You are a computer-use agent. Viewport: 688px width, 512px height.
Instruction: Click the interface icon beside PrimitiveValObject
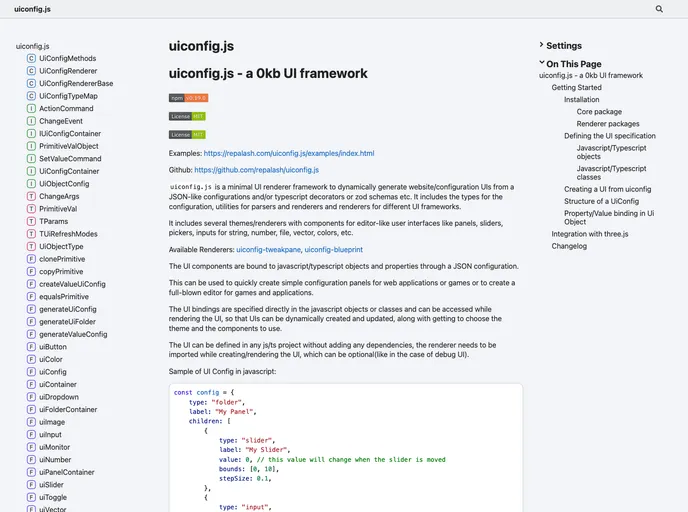pos(31,146)
